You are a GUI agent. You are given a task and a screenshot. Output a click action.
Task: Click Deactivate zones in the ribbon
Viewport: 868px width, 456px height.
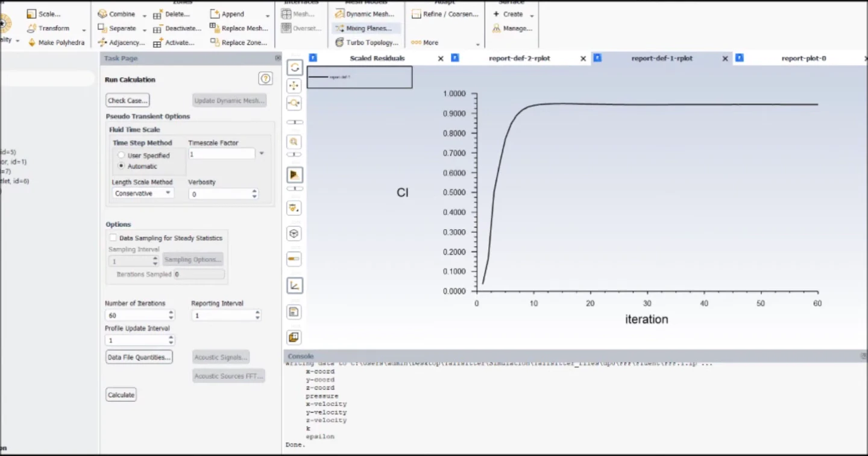click(177, 28)
